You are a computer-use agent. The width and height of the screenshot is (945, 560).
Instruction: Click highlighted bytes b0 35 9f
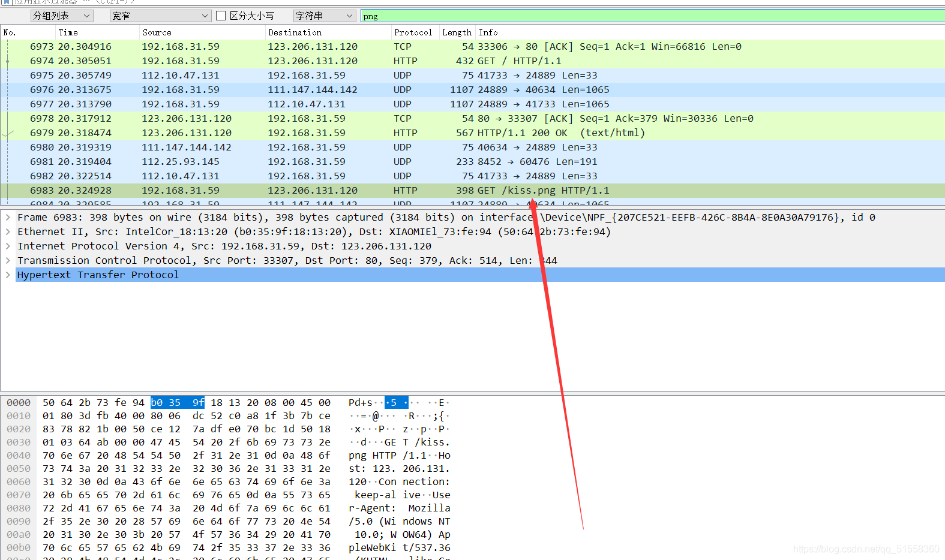(x=177, y=403)
